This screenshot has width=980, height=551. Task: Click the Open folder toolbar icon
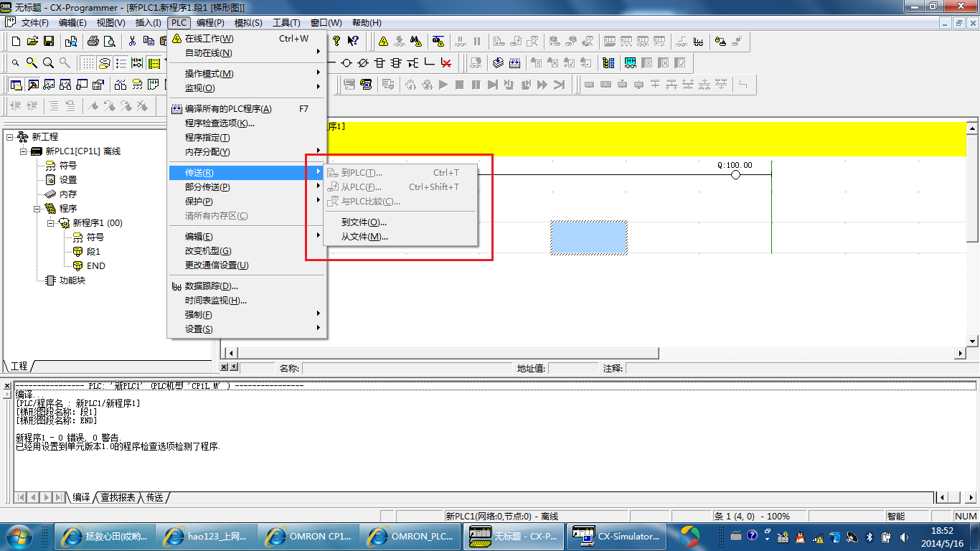coord(32,42)
